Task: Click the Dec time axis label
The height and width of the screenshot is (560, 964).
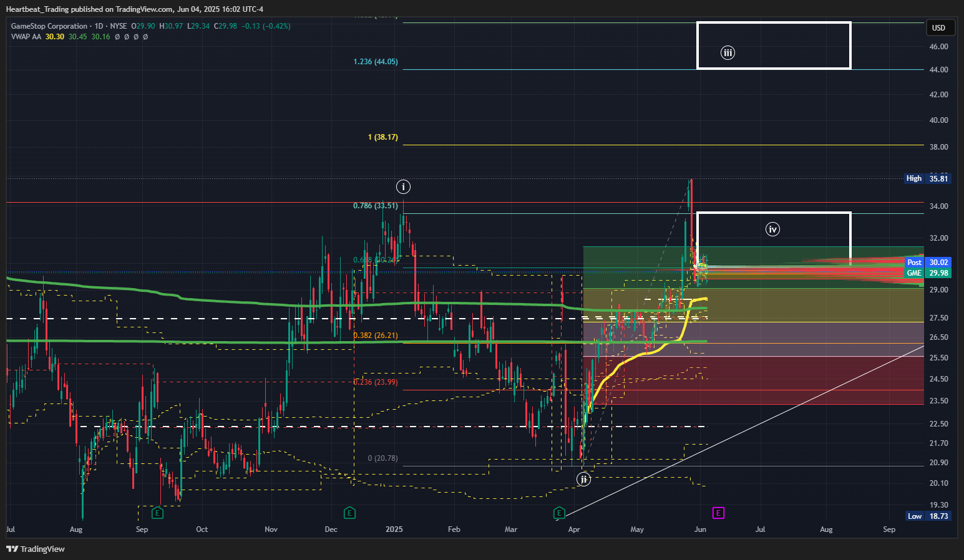Action: (x=331, y=529)
